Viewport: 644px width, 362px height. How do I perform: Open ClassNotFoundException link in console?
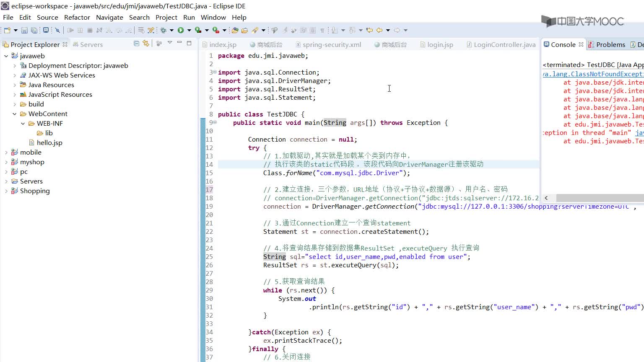[593, 74]
